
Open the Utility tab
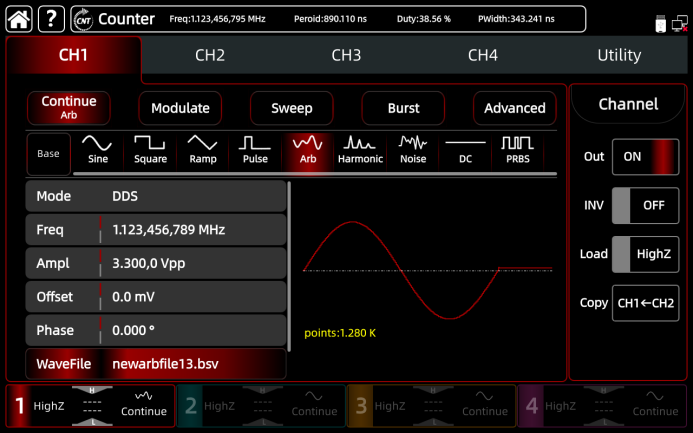point(619,55)
